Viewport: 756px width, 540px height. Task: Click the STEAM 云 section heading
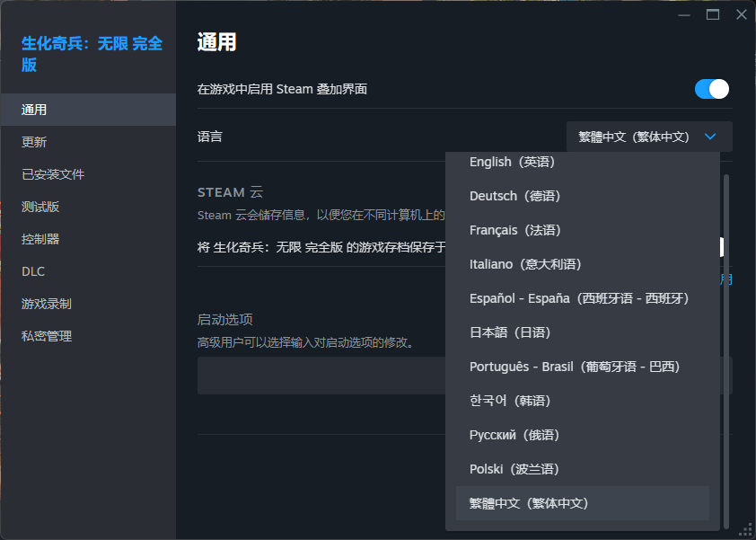click(x=230, y=192)
